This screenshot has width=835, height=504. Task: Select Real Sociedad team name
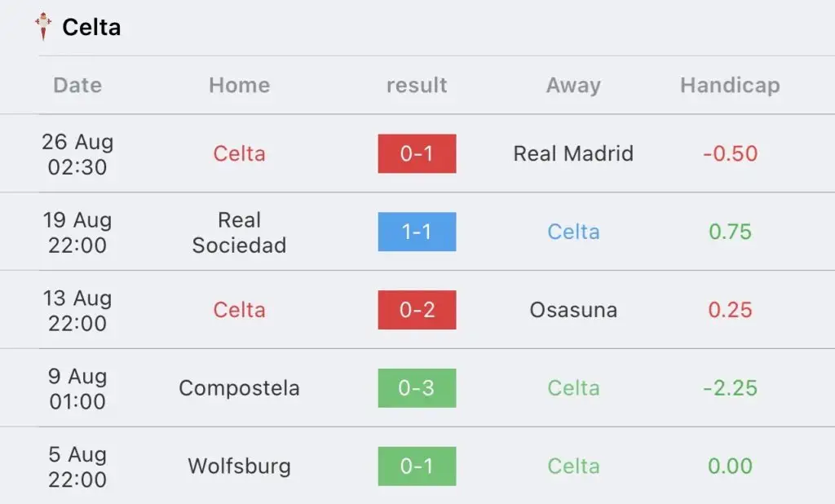(240, 232)
